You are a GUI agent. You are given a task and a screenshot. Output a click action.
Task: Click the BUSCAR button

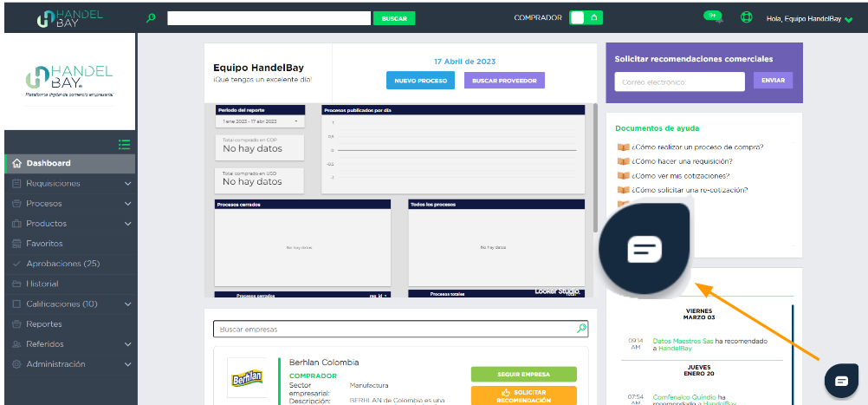tap(394, 18)
